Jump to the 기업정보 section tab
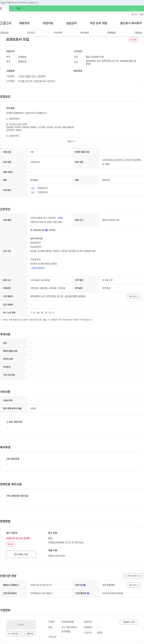Viewport: 144px width, 644px height. 138,33
